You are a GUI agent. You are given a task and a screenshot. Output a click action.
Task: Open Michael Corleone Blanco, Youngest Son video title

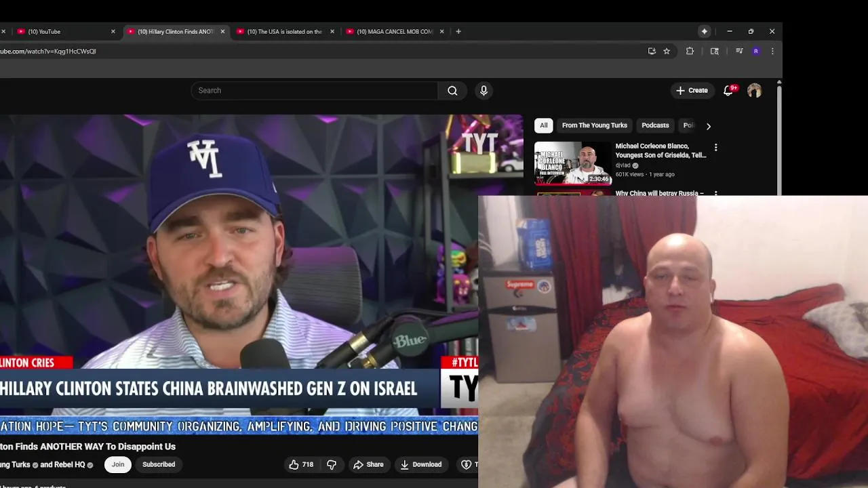pos(660,150)
